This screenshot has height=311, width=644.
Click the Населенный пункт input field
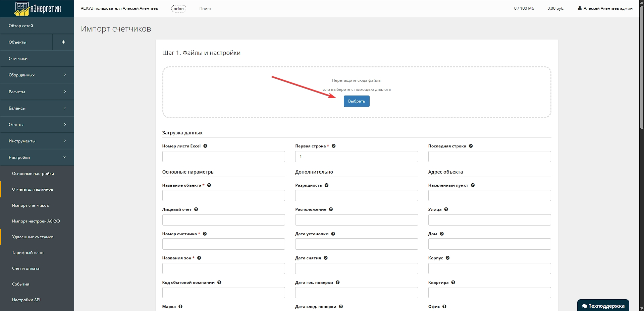[490, 195]
